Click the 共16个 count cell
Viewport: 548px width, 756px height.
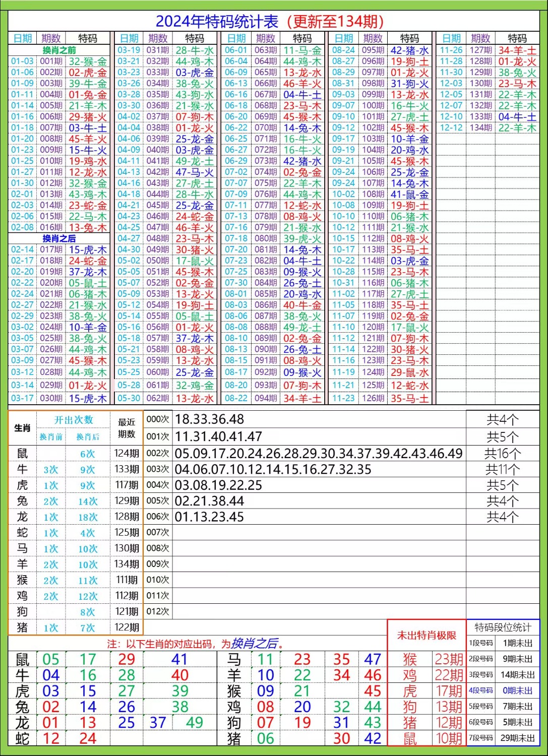pos(502,454)
